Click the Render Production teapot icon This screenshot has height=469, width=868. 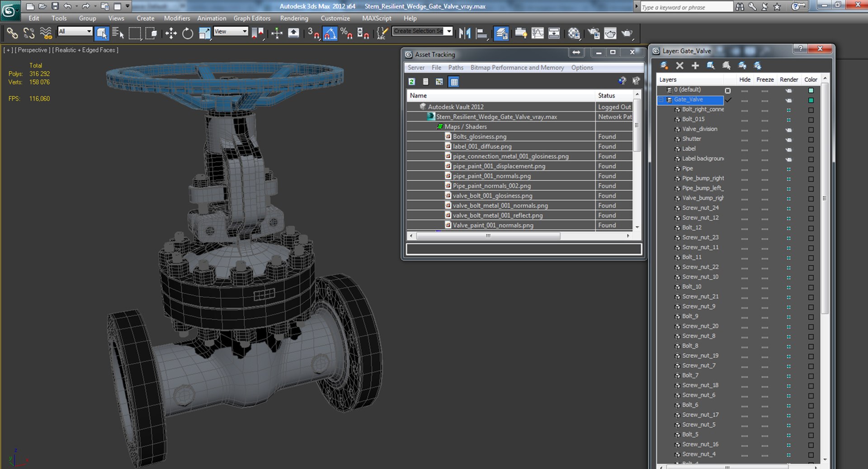[x=627, y=33]
